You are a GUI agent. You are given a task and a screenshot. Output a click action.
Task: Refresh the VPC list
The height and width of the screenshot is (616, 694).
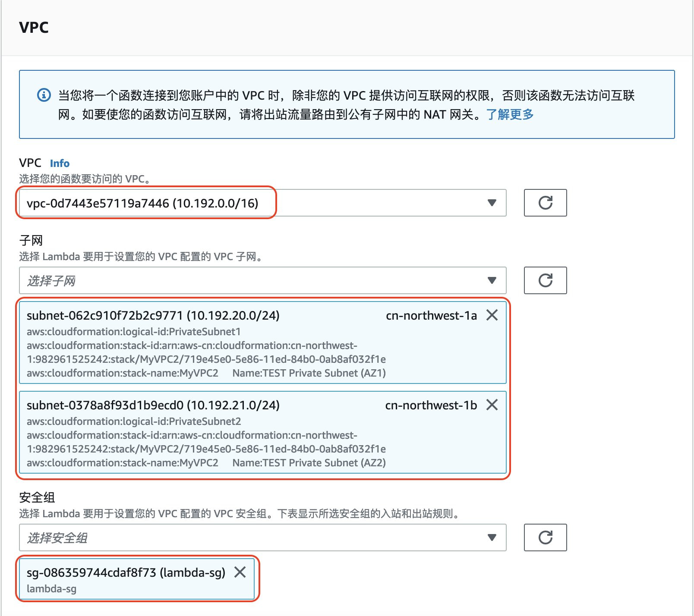click(x=545, y=203)
